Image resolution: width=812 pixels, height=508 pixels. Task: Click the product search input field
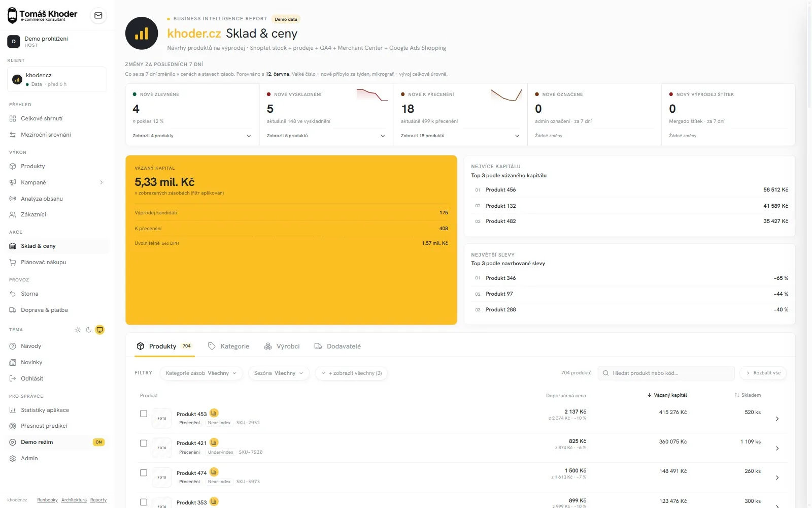click(x=666, y=373)
